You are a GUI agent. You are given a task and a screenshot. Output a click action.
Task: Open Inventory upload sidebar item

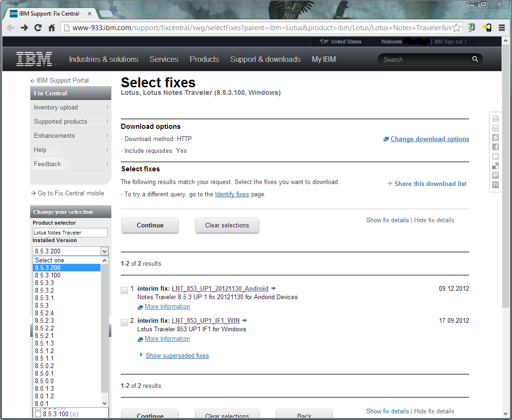tap(70, 107)
